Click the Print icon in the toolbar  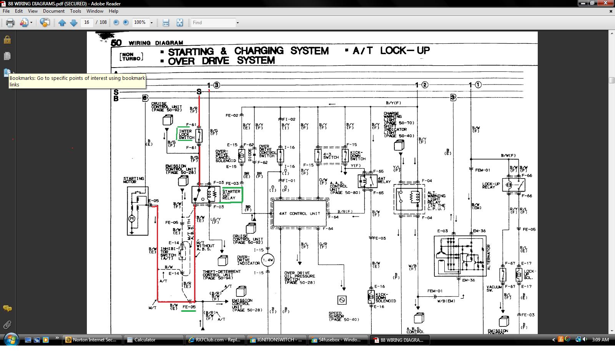point(10,23)
